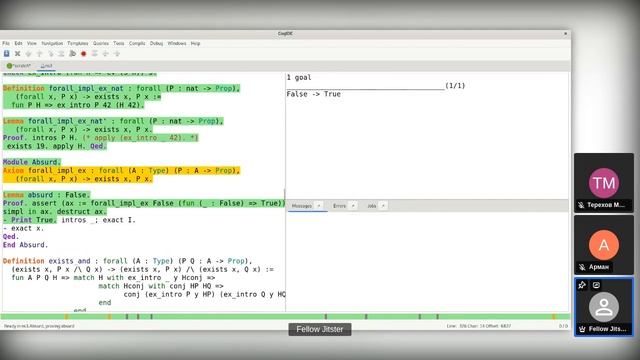Open the File menu
The height and width of the screenshot is (360, 640).
point(6,43)
